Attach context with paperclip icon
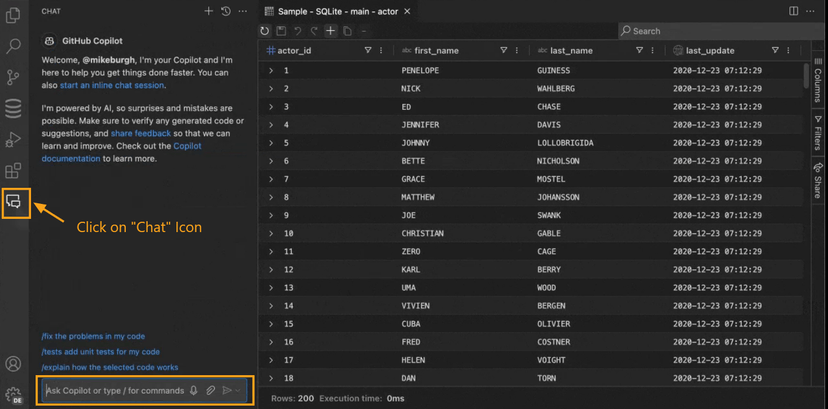The height and width of the screenshot is (409, 828). (x=210, y=391)
